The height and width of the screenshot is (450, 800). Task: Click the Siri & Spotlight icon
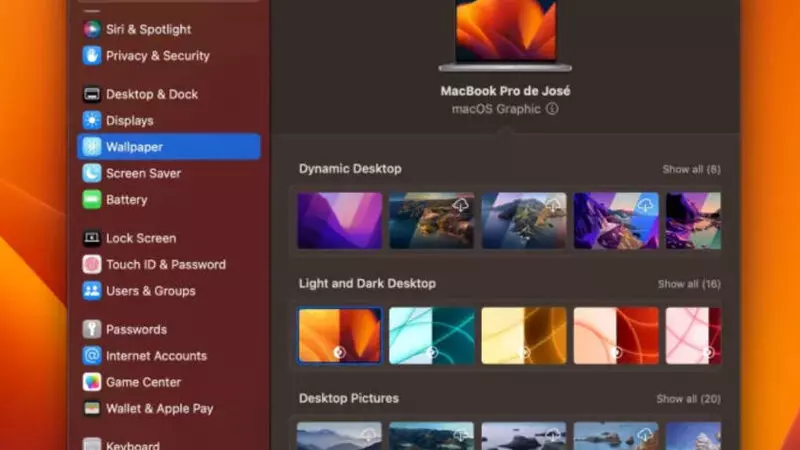92,29
